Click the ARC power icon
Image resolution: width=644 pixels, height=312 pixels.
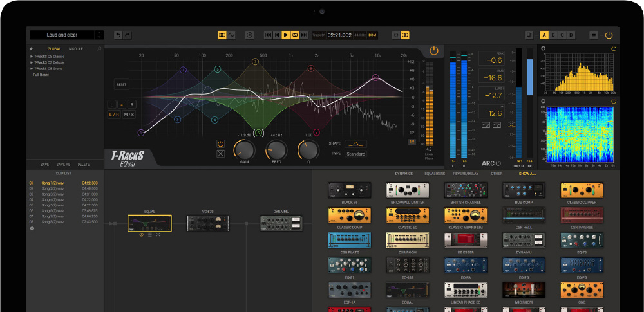(x=498, y=163)
